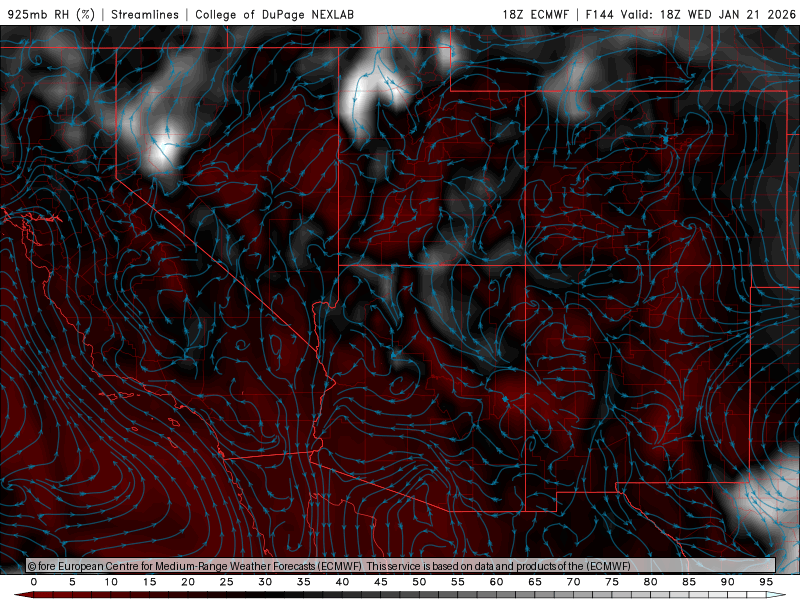Select the "30" value on the color scale
This screenshot has width=800, height=600.
point(265,582)
